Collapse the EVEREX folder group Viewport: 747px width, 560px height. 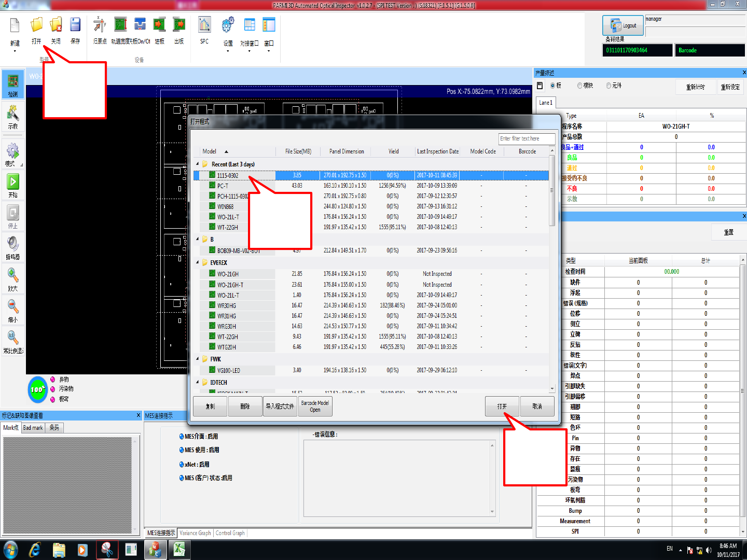(198, 262)
